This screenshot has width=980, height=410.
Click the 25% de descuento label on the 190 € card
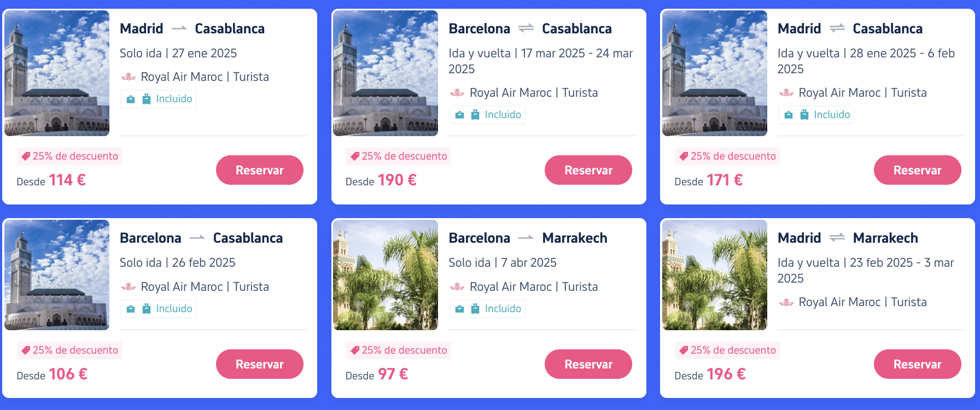tap(399, 156)
